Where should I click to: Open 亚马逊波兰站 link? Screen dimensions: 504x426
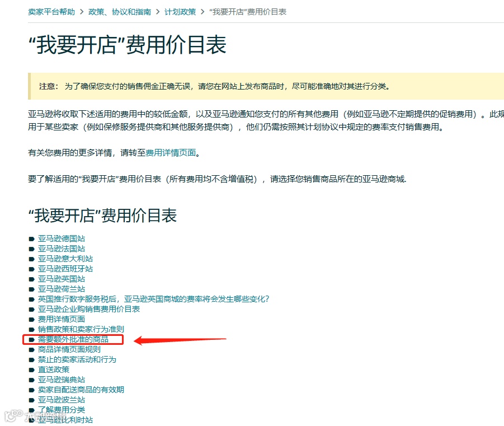pos(62,400)
